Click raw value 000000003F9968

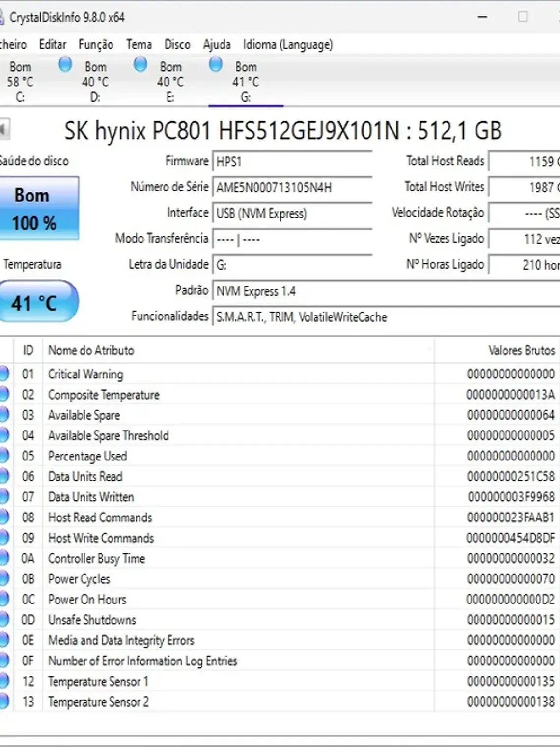pyautogui.click(x=511, y=497)
